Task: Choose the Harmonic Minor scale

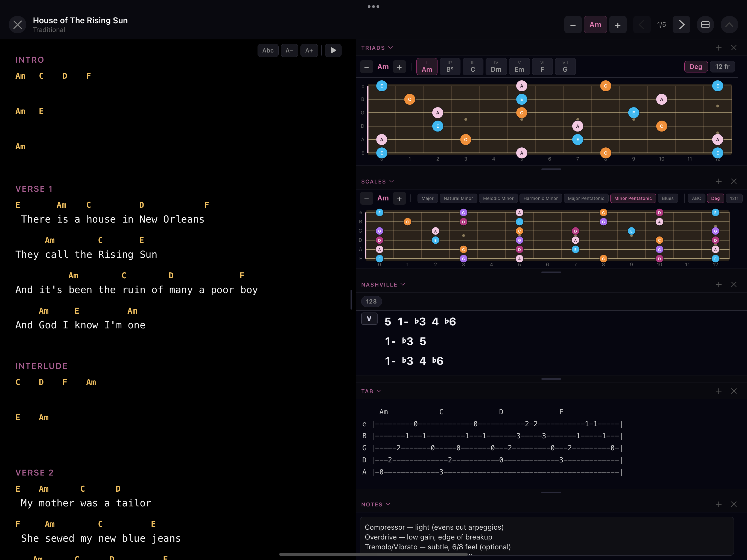Action: coord(541,198)
